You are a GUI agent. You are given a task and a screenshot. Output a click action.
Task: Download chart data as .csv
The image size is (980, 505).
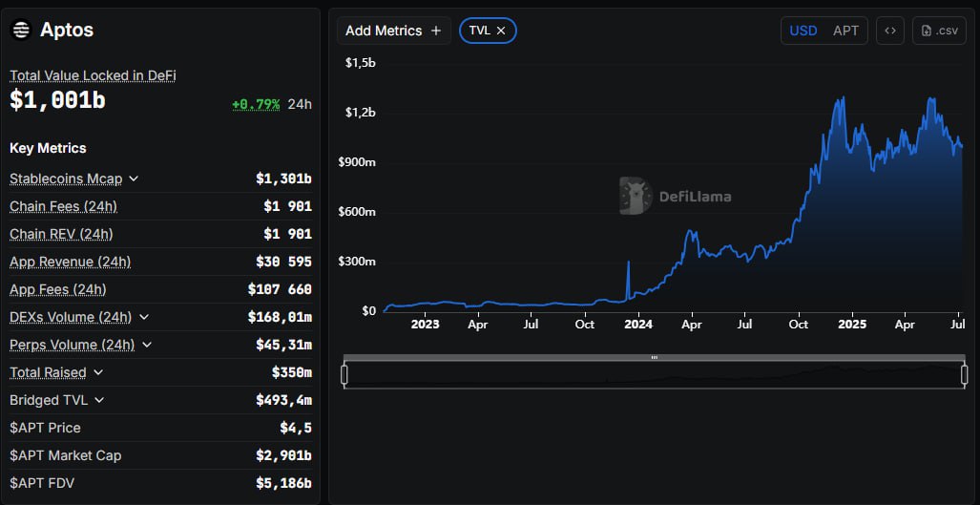[939, 31]
